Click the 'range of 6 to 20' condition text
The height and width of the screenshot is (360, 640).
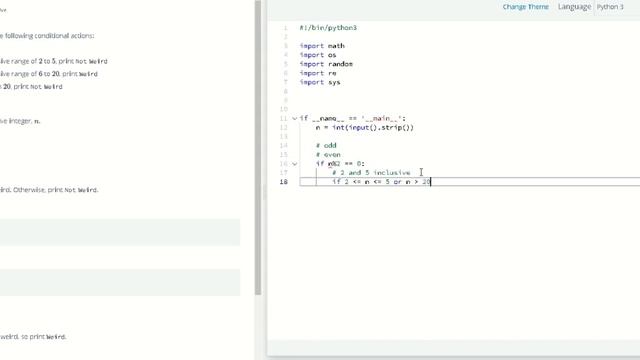tap(36, 74)
